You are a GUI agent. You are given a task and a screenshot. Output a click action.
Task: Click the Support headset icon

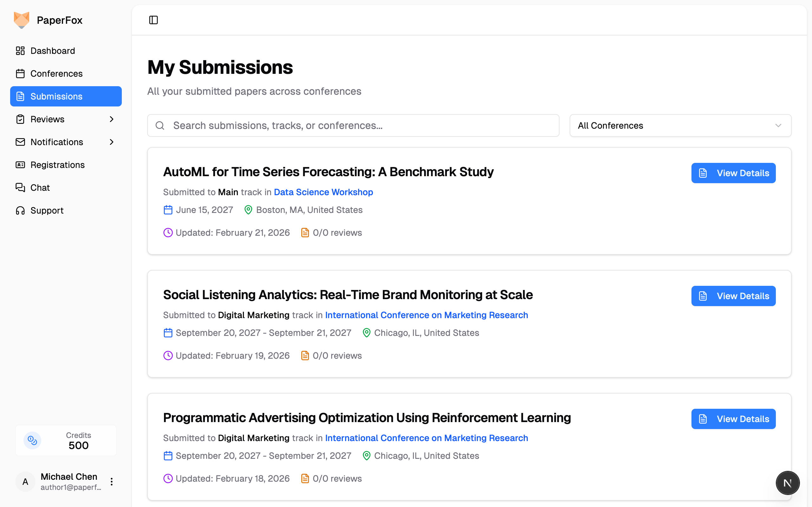coord(20,210)
